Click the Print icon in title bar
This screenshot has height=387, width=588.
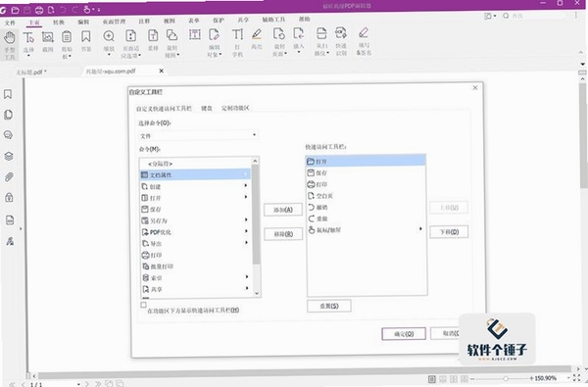(x=39, y=10)
